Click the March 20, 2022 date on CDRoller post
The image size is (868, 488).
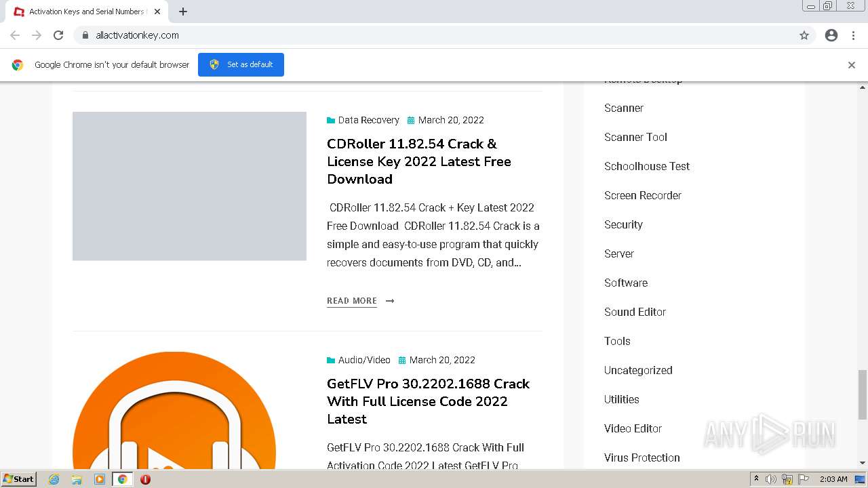point(451,120)
